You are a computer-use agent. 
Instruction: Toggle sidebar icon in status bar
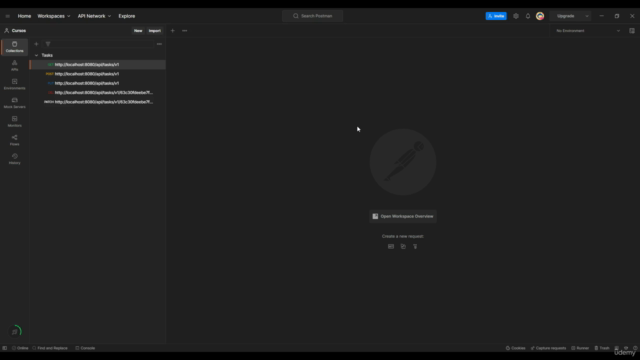(x=5, y=348)
